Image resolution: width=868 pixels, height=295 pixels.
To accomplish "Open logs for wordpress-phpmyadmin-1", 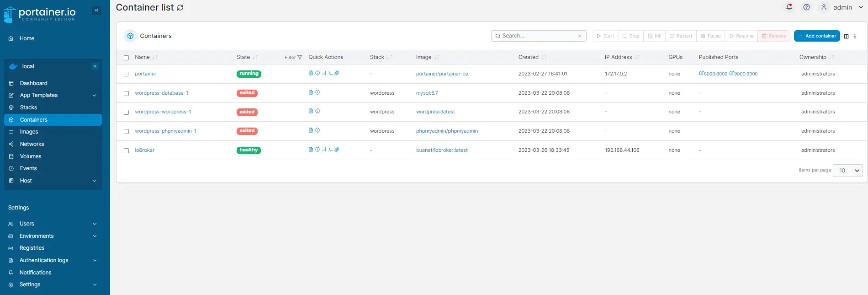I will 311,130.
